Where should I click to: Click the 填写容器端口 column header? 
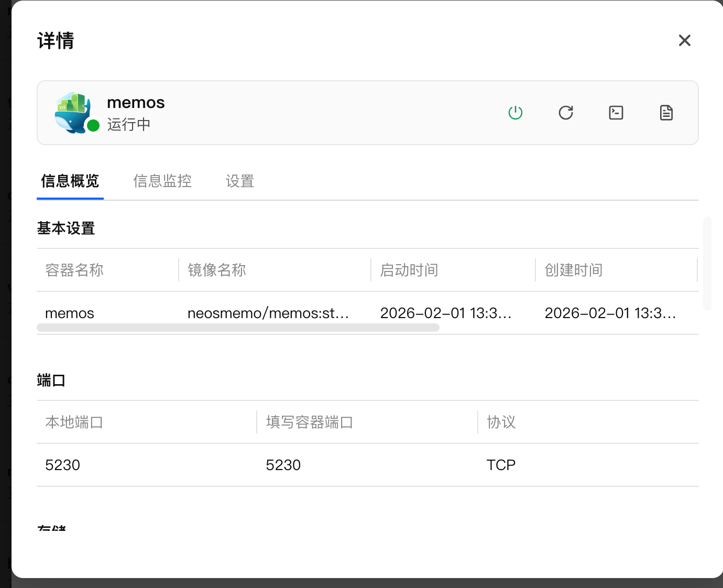310,422
